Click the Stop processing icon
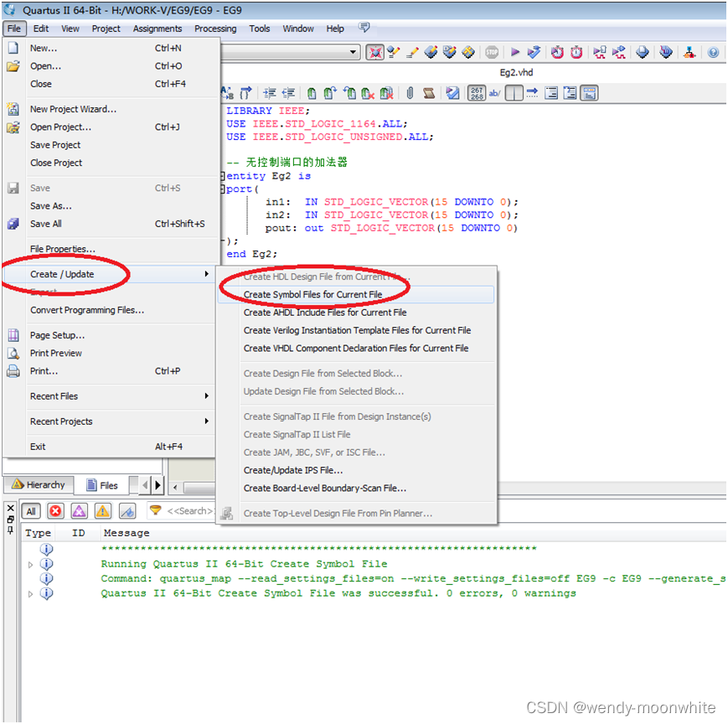 click(x=492, y=52)
